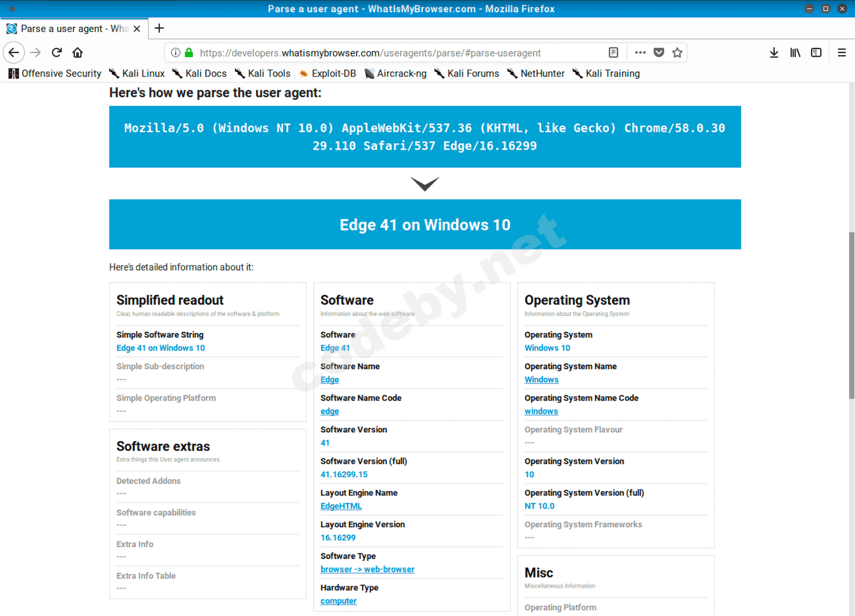This screenshot has width=855, height=616.
Task: Follow the Edge software name link
Action: coord(330,379)
